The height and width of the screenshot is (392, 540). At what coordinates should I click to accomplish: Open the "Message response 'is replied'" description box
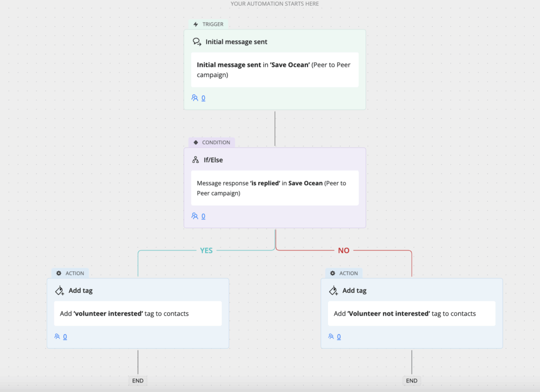(275, 188)
